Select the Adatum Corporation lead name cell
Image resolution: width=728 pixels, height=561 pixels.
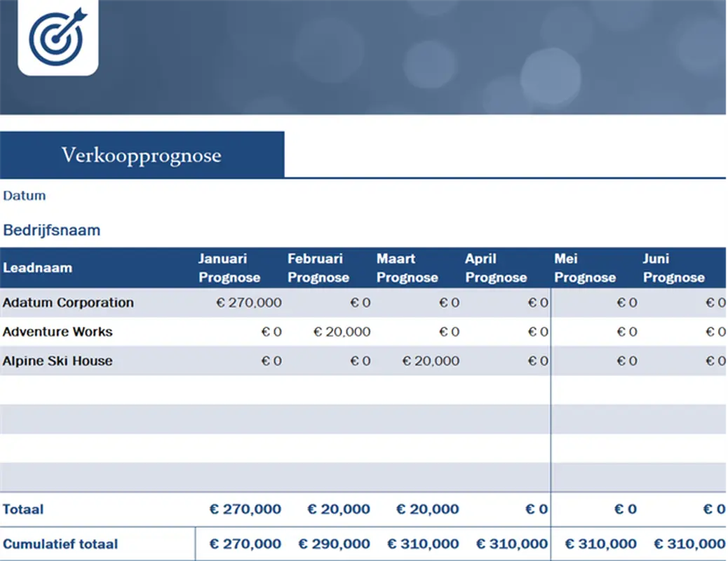[x=68, y=302]
